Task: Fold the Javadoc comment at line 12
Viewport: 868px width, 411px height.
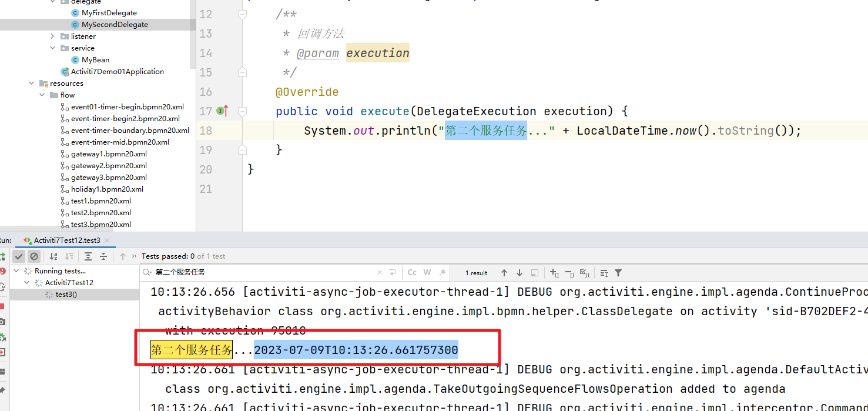Action: (242, 14)
